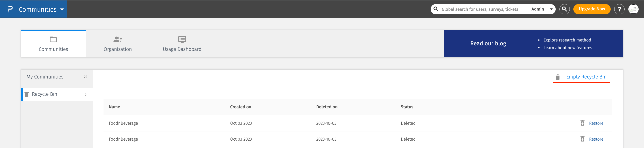Open the Communities product switcher dropdown
The height and width of the screenshot is (148, 644).
(x=62, y=10)
